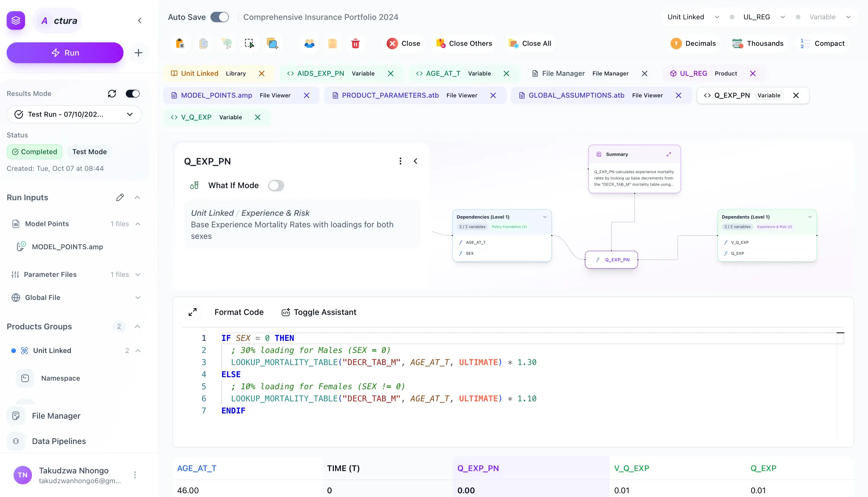Click the Model Points table icon

click(x=16, y=224)
